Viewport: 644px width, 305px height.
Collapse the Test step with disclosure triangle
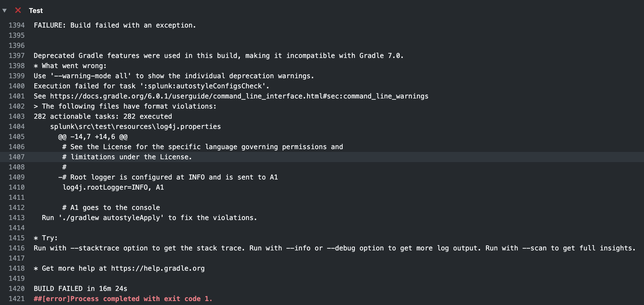[5, 11]
